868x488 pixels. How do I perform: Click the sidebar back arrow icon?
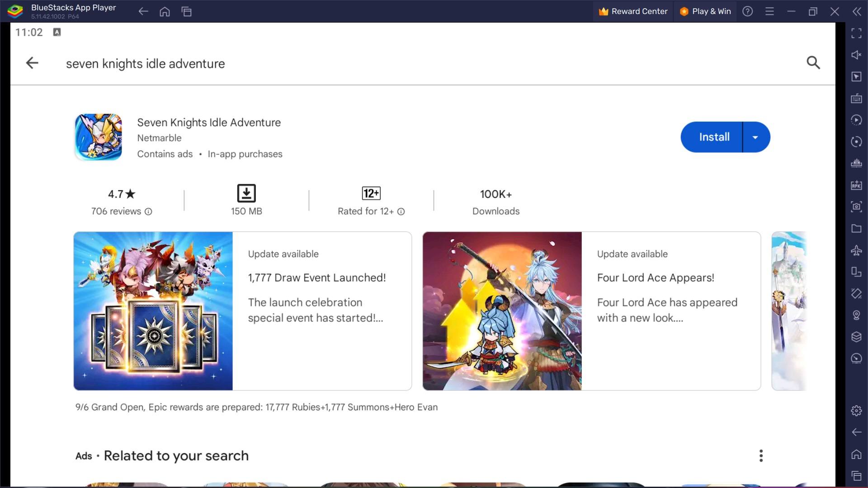(x=856, y=432)
